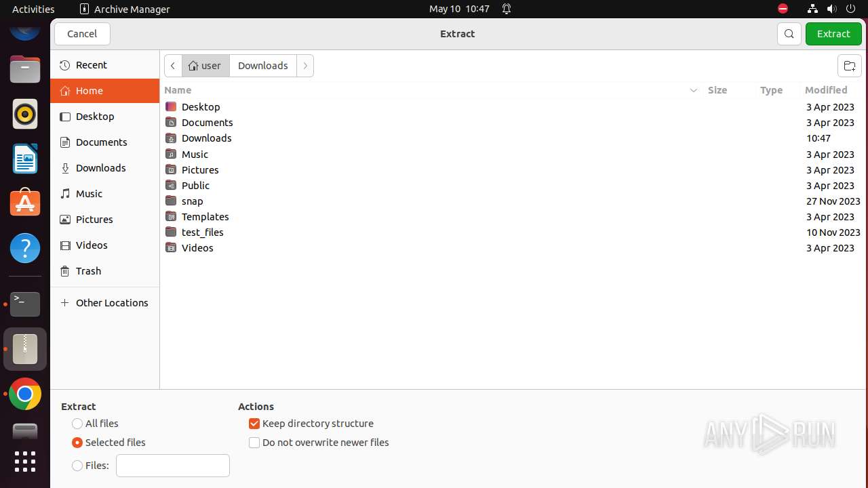Viewport: 868px width, 488px height.
Task: Open Pictures in the sidebar
Action: (x=104, y=220)
